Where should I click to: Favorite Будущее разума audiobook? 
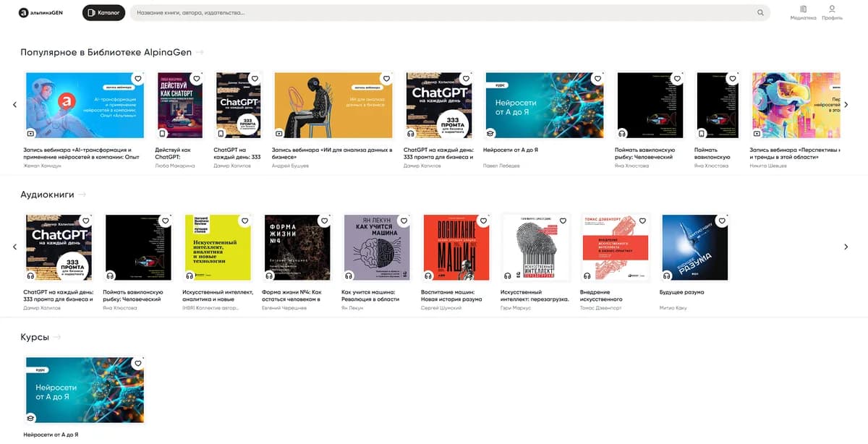point(722,221)
